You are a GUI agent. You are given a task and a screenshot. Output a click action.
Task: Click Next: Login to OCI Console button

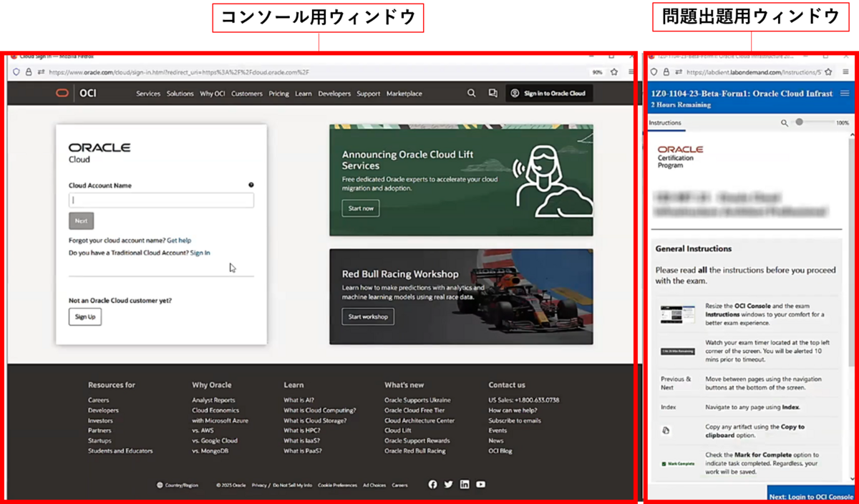coord(810,496)
